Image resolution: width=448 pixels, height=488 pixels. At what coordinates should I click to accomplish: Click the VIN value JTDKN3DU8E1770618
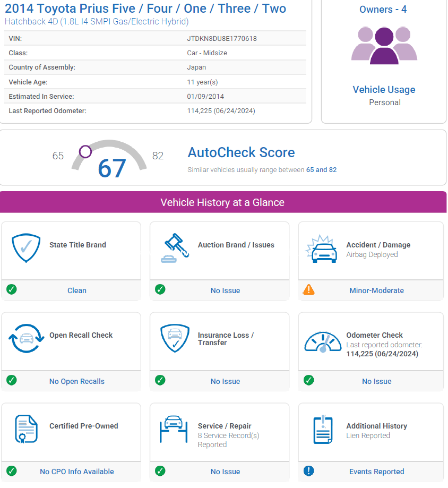click(x=222, y=39)
